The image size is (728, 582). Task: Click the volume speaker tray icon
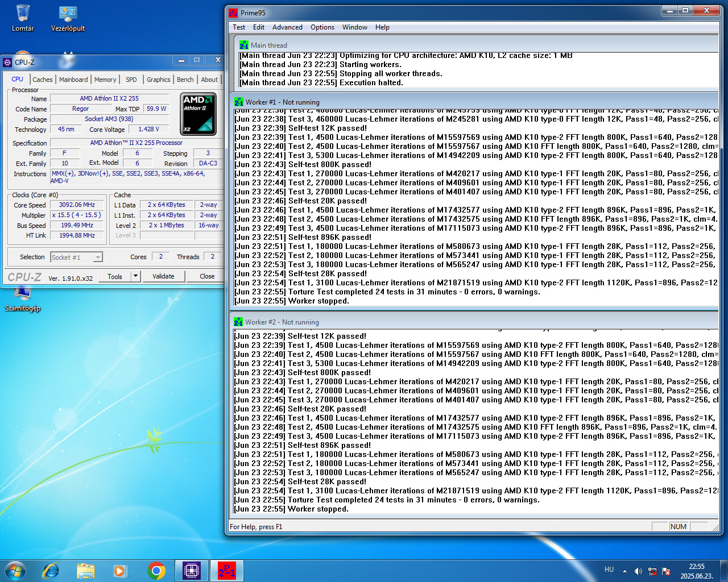pos(638,571)
